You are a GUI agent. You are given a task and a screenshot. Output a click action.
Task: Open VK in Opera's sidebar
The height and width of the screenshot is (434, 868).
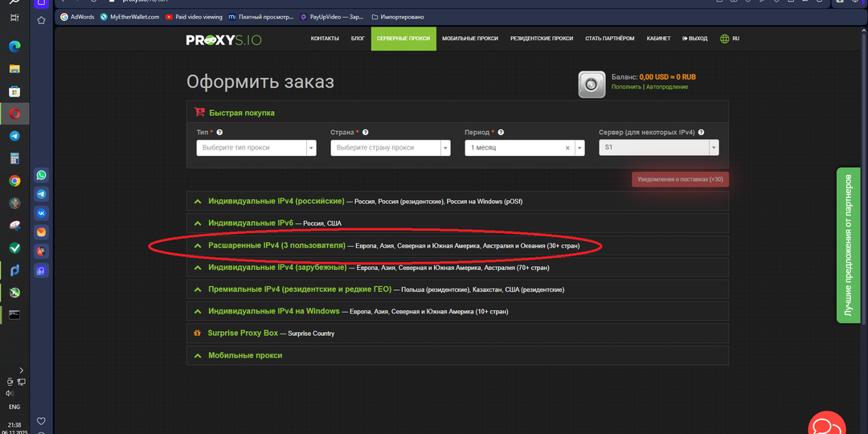point(42,213)
